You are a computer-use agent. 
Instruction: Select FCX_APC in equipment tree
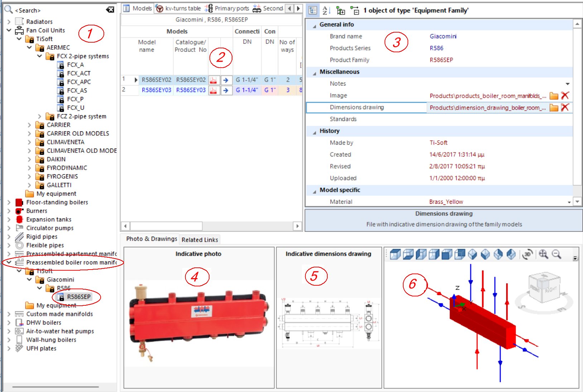tap(79, 82)
